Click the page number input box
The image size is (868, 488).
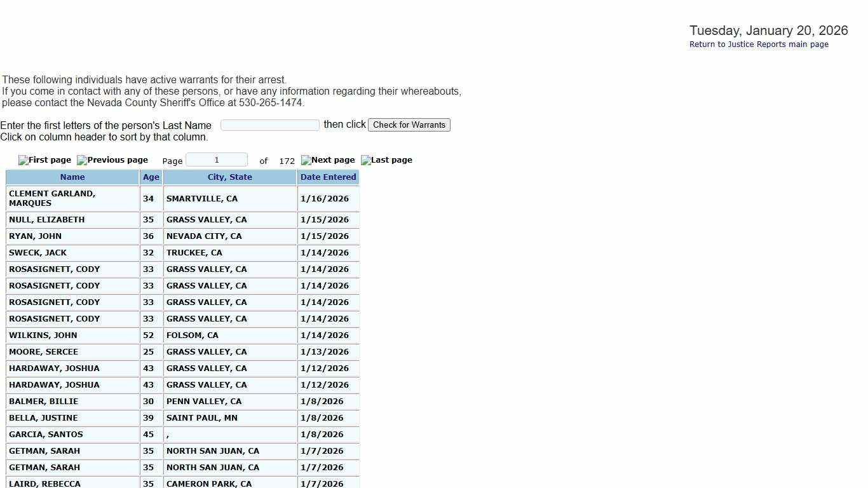point(216,160)
